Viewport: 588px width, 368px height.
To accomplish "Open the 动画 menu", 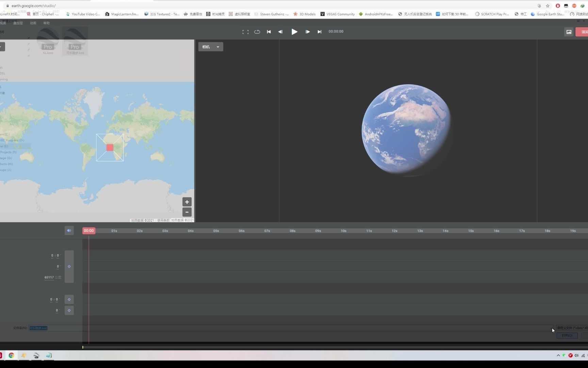I will coord(33,23).
